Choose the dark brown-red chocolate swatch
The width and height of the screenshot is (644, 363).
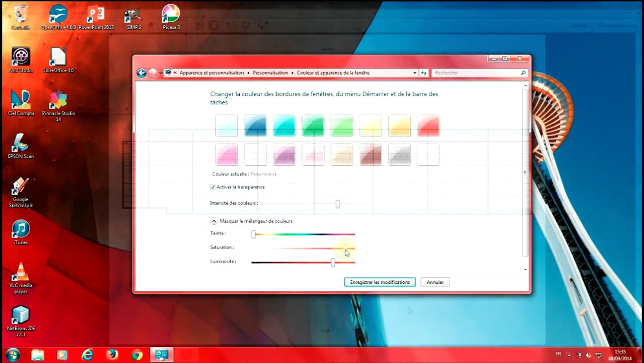coord(371,154)
